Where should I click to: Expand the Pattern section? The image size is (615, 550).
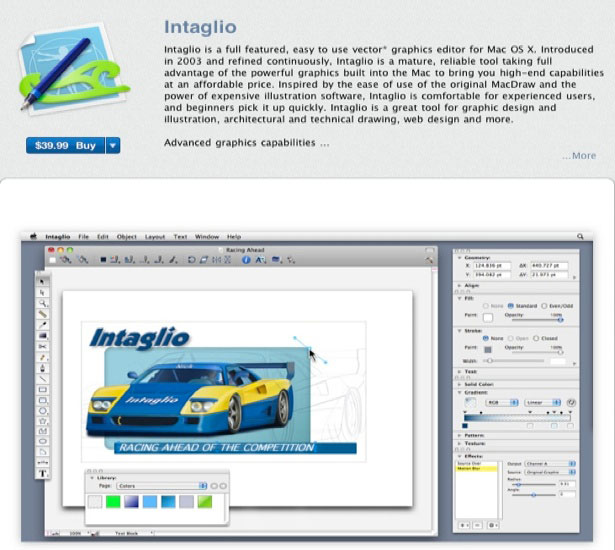coord(459,435)
